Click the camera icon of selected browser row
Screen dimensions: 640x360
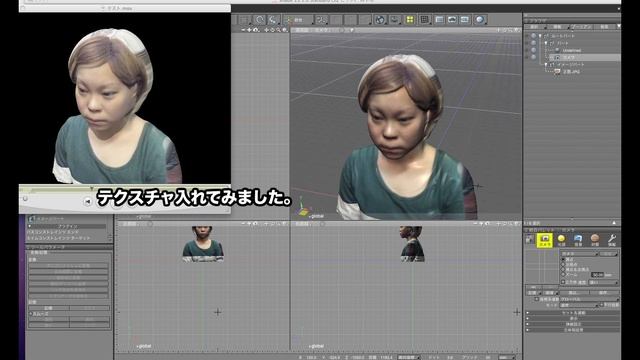click(x=557, y=58)
